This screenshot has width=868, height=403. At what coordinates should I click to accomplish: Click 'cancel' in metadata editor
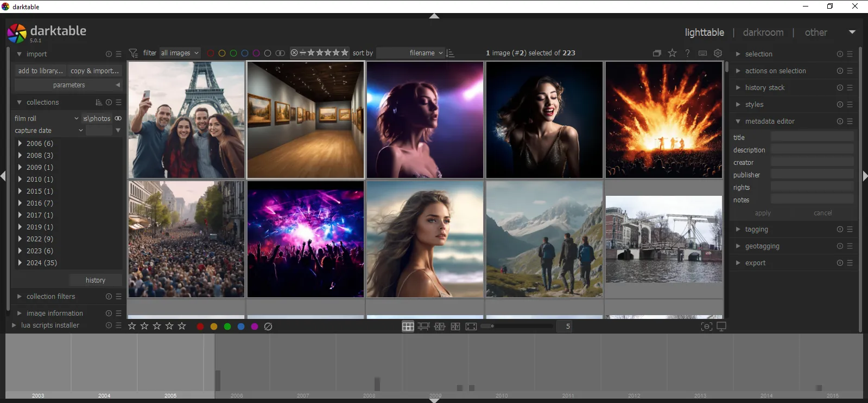pos(822,213)
